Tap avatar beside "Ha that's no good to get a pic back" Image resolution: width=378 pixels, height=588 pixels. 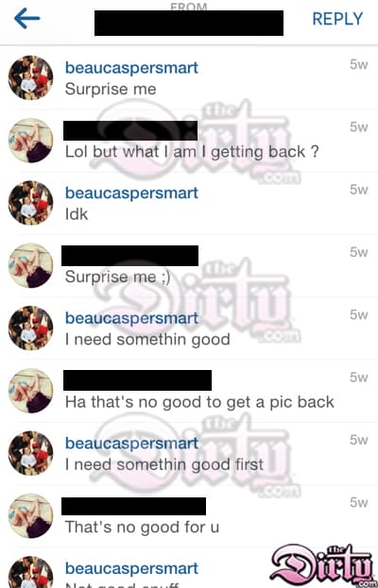(30, 391)
